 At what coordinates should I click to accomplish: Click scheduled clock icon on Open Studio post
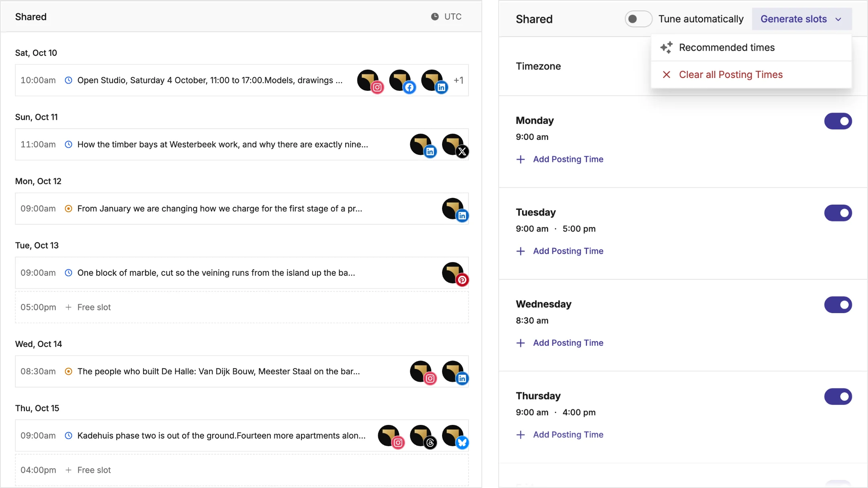(68, 80)
